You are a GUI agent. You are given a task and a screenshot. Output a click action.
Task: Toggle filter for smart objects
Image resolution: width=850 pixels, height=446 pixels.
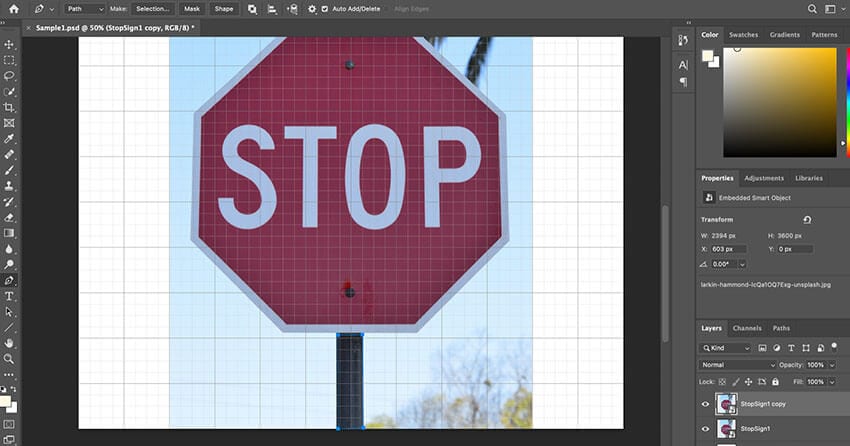click(821, 348)
